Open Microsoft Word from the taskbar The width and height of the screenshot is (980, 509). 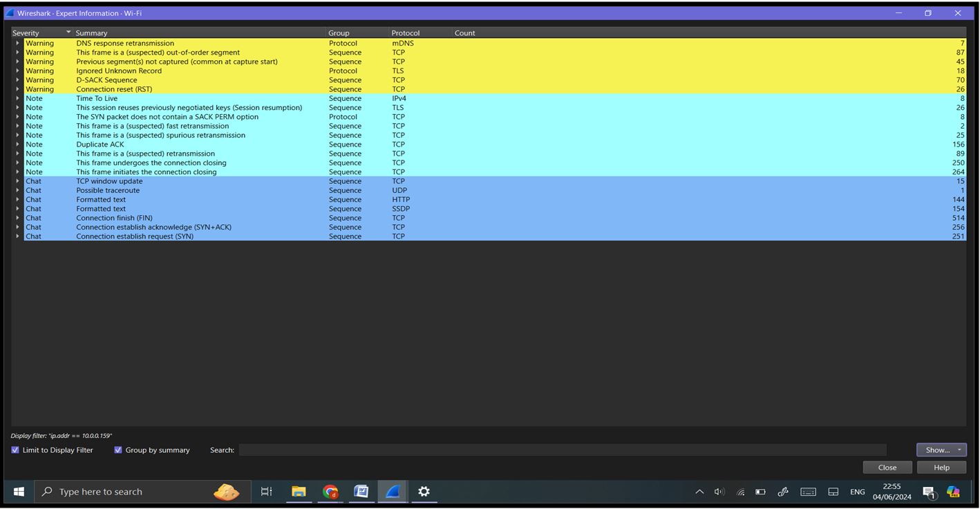point(360,492)
